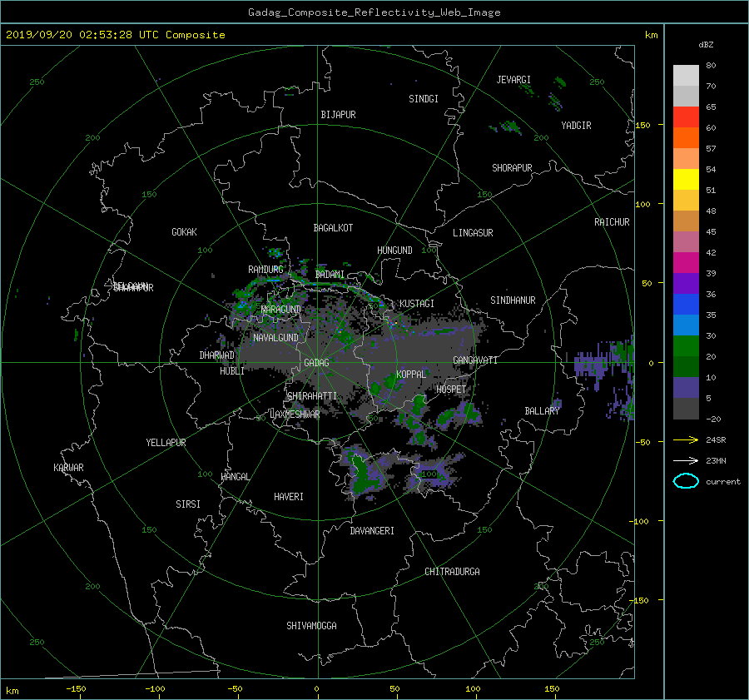Click the timestamp 2019/09/20 02:53:28 UTC Composite
The image size is (749, 700).
(x=115, y=35)
